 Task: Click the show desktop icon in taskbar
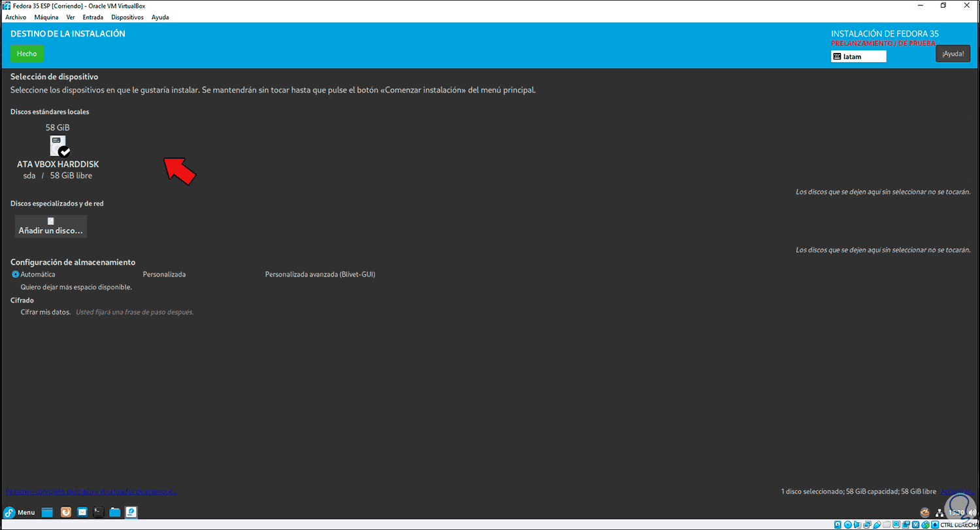coord(48,512)
